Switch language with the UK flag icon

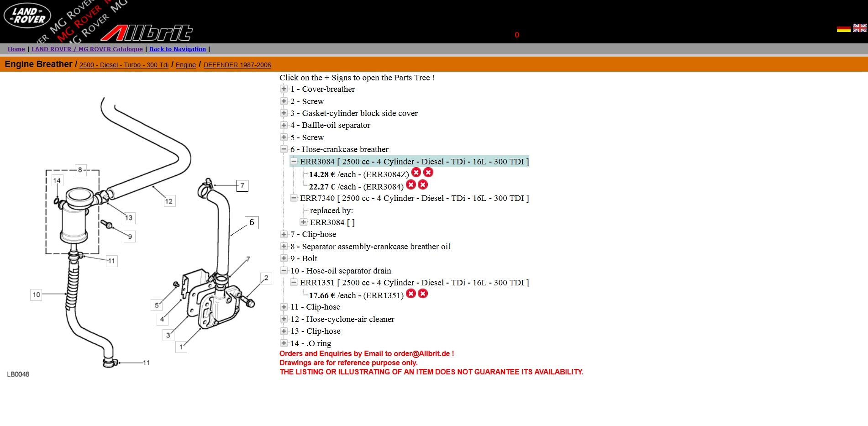point(859,28)
